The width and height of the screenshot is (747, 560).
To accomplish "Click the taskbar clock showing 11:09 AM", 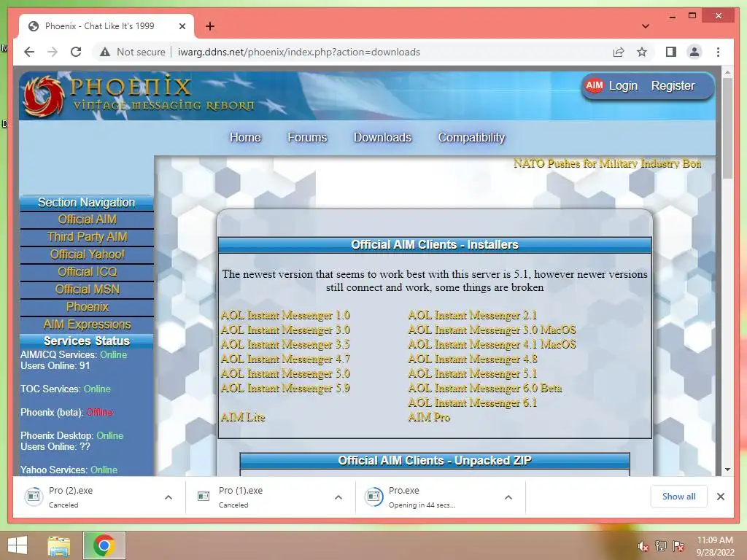I will tap(715, 545).
